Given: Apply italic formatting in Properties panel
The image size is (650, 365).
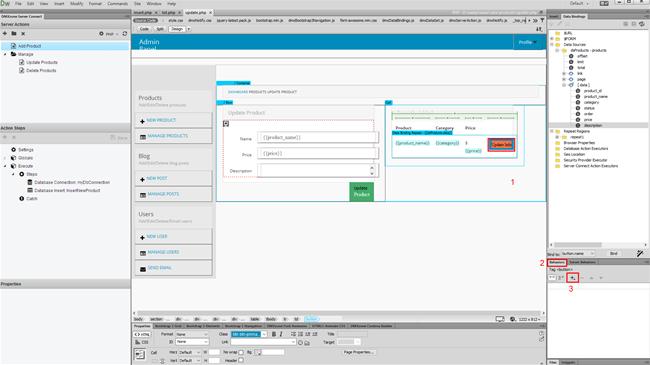Looking at the screenshot, I should coord(281,334).
